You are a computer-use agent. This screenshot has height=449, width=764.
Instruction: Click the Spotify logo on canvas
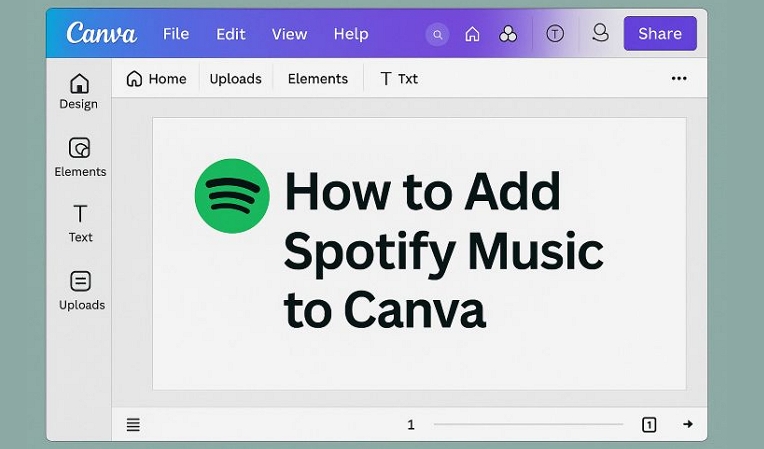232,196
